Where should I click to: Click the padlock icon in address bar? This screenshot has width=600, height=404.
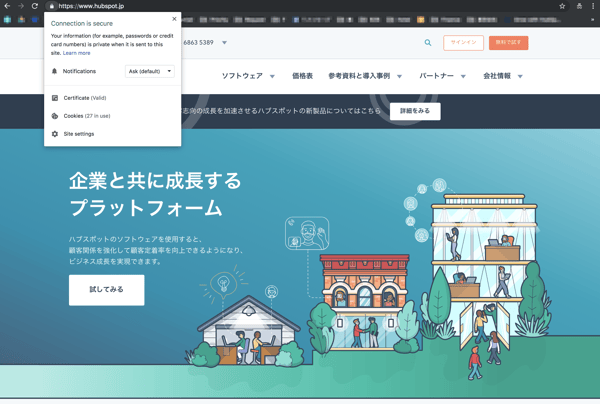52,6
